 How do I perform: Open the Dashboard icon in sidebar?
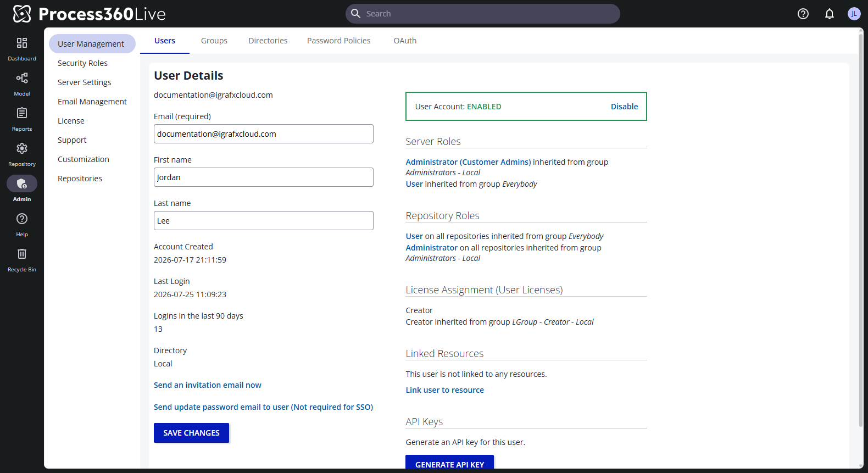click(22, 43)
